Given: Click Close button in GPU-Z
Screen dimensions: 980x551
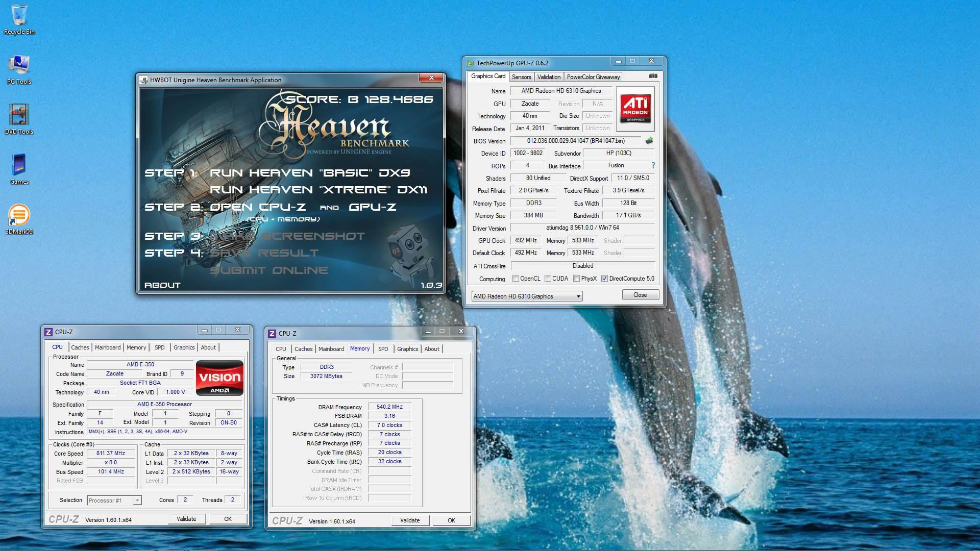Looking at the screenshot, I should coord(640,295).
